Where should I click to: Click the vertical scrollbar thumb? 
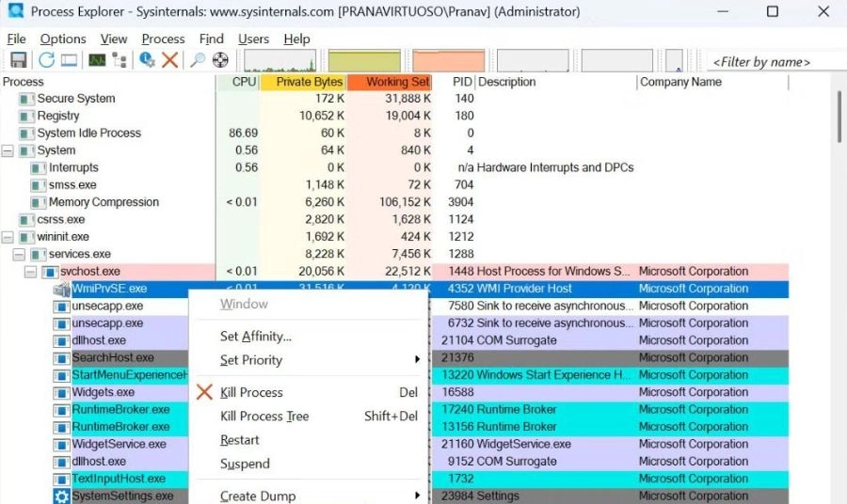point(839,116)
